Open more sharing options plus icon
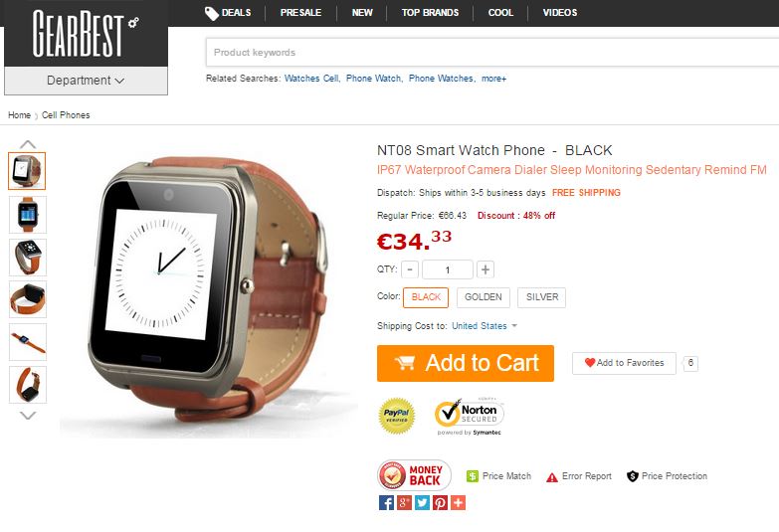Image resolution: width=779 pixels, height=532 pixels. click(458, 503)
